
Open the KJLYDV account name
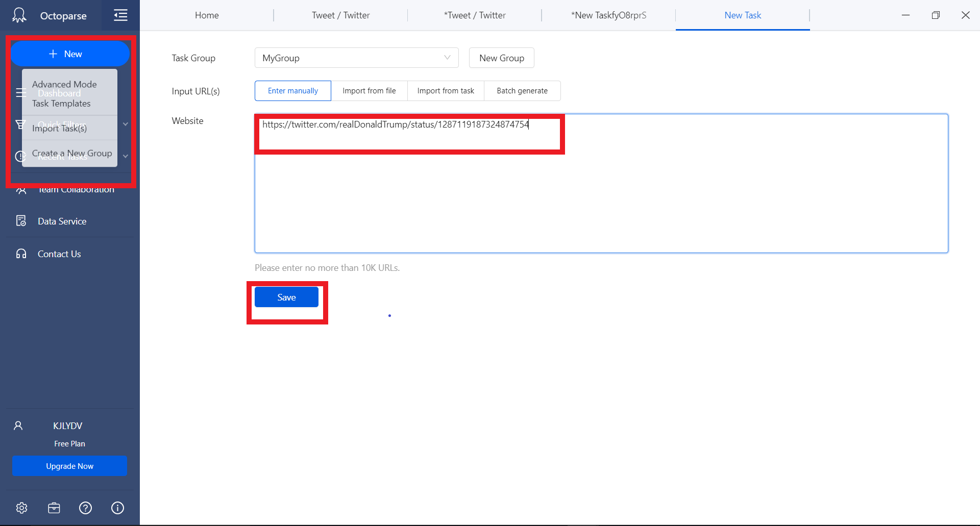tap(67, 426)
